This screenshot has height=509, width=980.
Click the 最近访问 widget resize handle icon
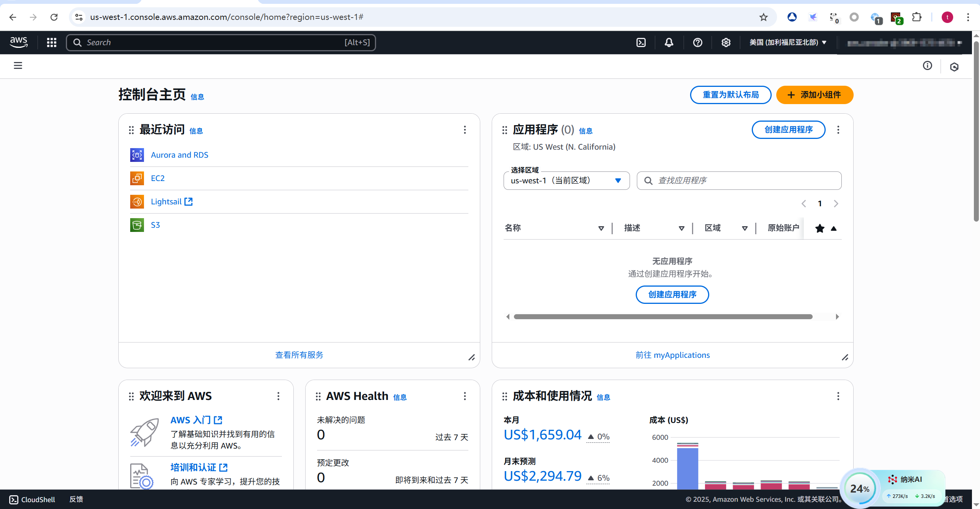point(471,357)
